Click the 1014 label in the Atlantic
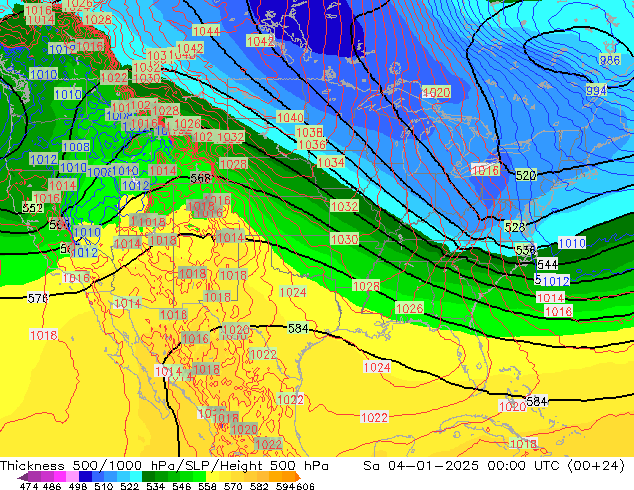Viewport: 634px width, 490px height. (x=550, y=298)
